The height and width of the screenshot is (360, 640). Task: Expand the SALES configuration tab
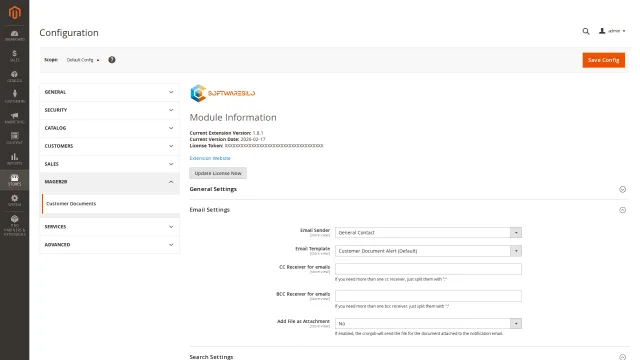pos(109,164)
